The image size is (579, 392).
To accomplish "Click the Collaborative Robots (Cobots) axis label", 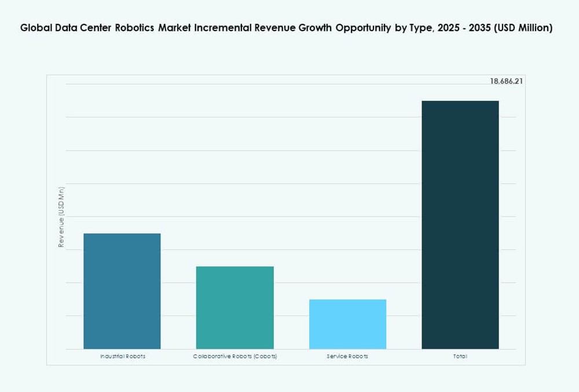I will pos(235,356).
